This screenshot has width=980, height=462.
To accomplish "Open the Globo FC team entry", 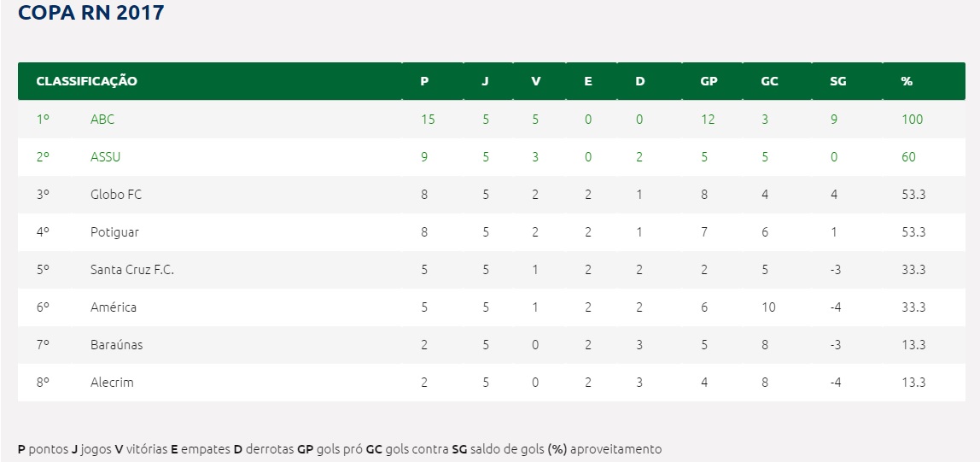I will pos(116,195).
